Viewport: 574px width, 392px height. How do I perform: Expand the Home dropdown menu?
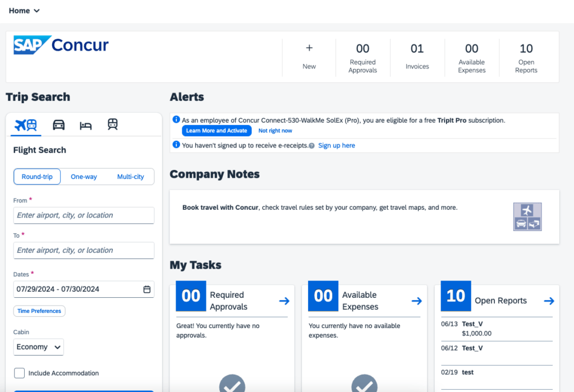24,11
